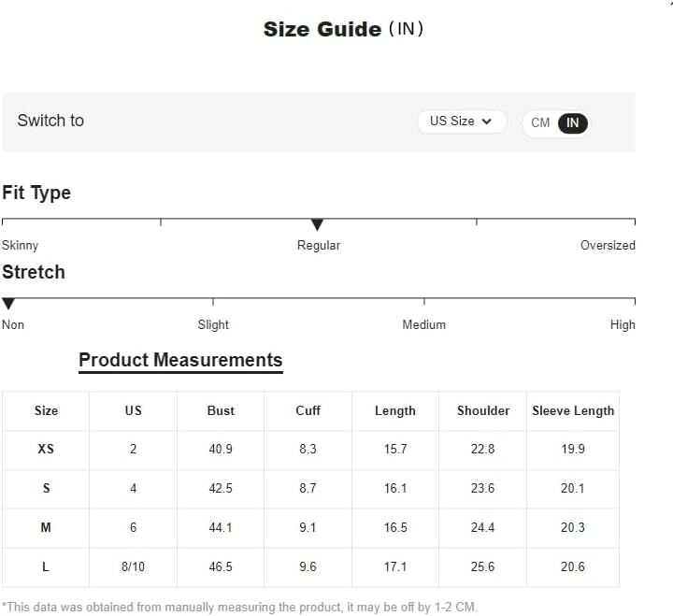Click the Oversized fit label
The width and height of the screenshot is (673, 616).
click(x=608, y=245)
